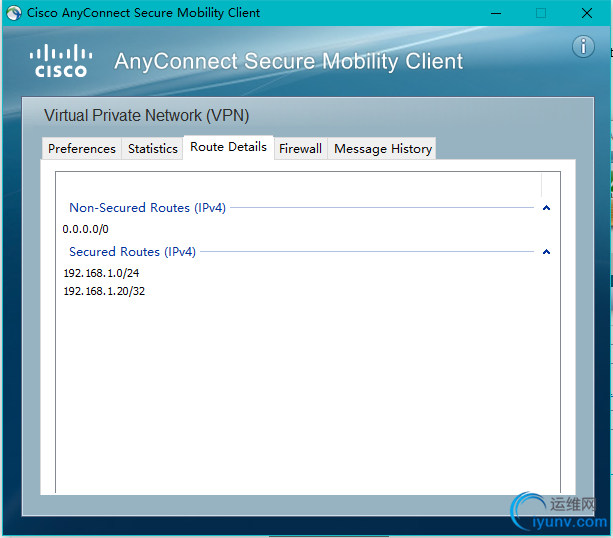This screenshot has height=538, width=613.
Task: Open the info icon in the banner
Action: [x=583, y=47]
